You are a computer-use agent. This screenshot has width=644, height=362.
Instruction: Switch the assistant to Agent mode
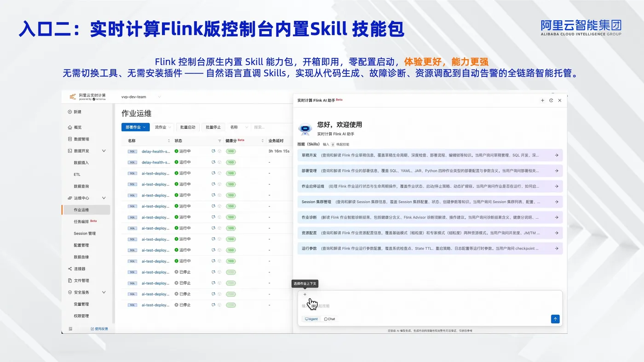tap(311, 319)
